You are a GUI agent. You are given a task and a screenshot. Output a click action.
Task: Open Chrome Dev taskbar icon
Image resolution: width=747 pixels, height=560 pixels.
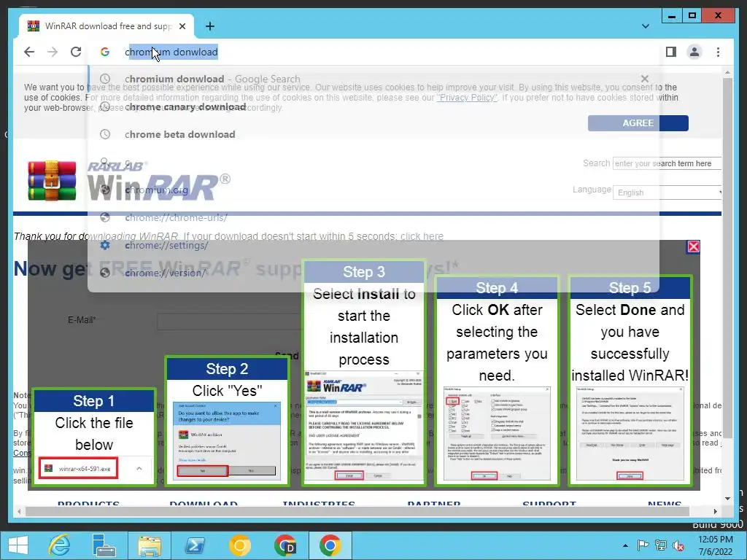click(285, 545)
